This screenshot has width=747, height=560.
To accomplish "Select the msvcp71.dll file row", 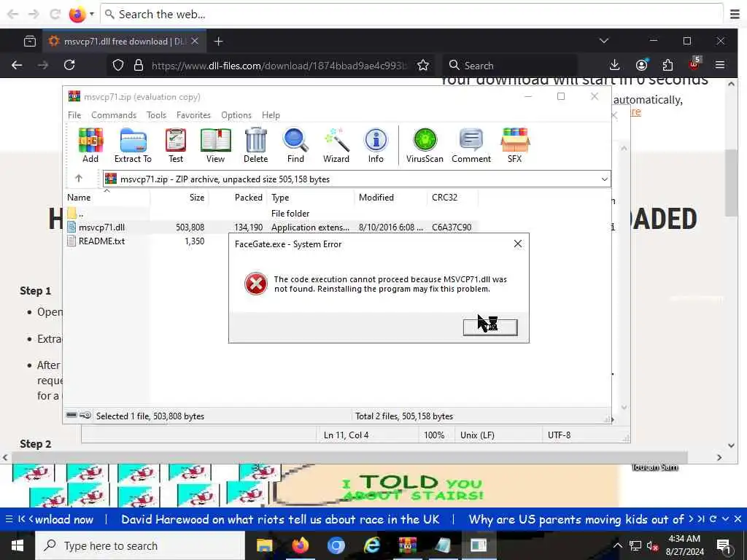I will point(271,227).
